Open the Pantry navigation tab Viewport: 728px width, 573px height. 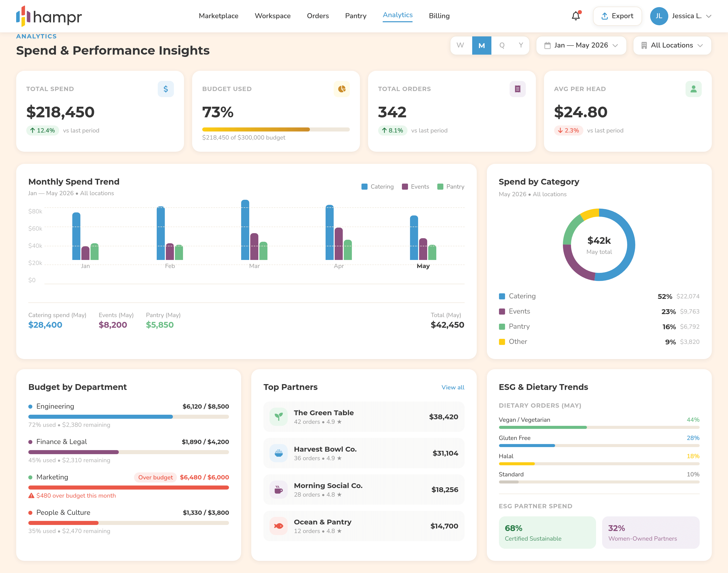(x=355, y=16)
